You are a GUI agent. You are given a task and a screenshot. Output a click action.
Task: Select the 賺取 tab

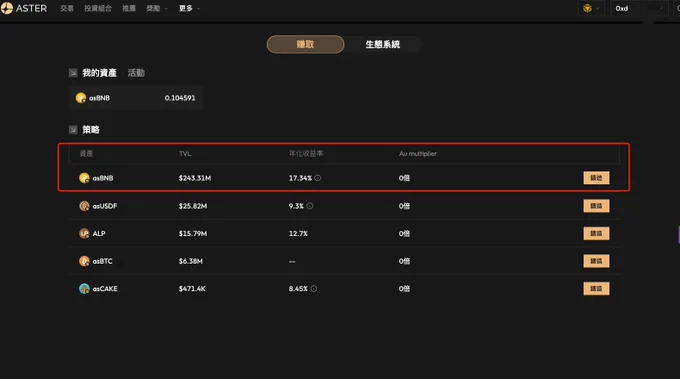point(305,44)
